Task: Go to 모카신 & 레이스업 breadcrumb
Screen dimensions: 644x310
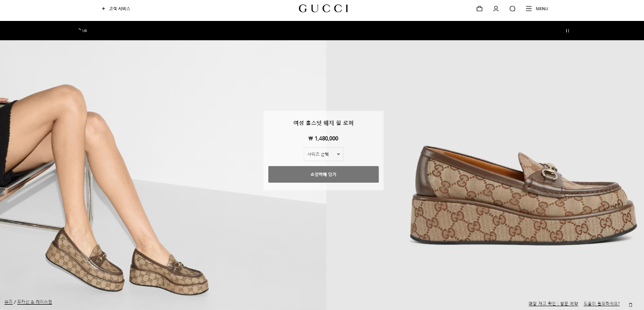Action: tap(34, 302)
